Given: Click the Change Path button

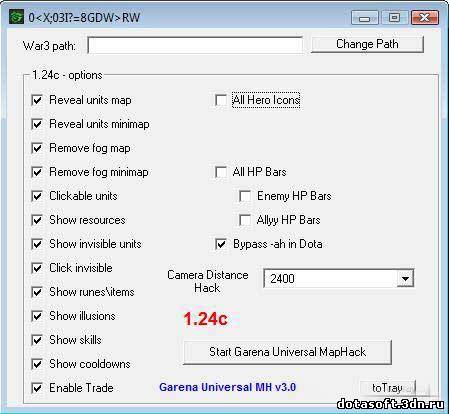Looking at the screenshot, I should coord(367,44).
